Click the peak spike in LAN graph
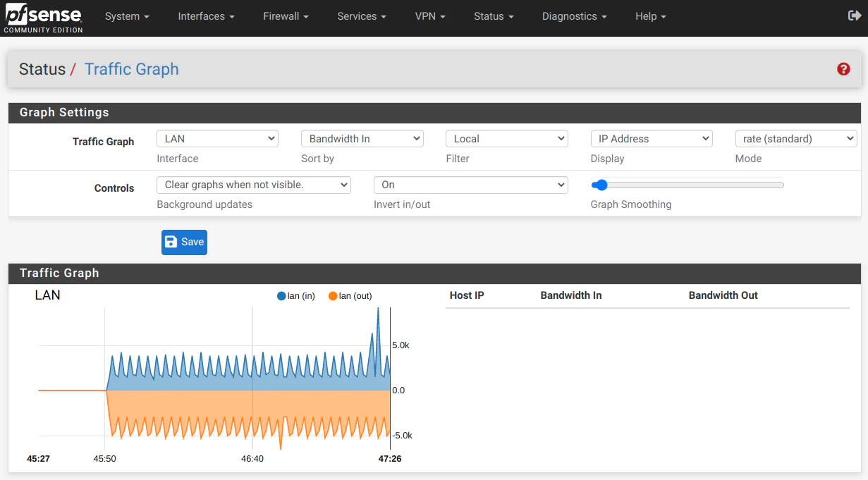 click(378, 310)
